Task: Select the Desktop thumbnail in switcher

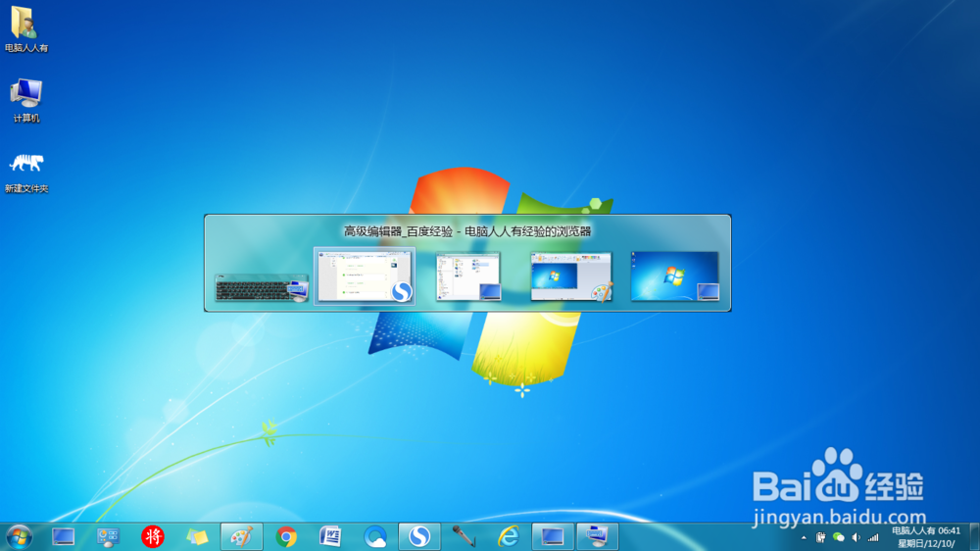Action: (x=675, y=275)
